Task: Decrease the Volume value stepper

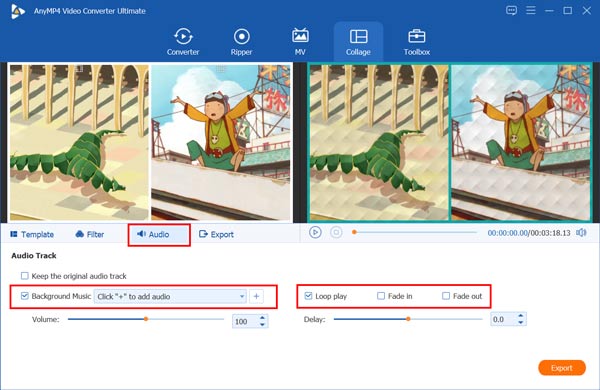Action: pyautogui.click(x=262, y=325)
